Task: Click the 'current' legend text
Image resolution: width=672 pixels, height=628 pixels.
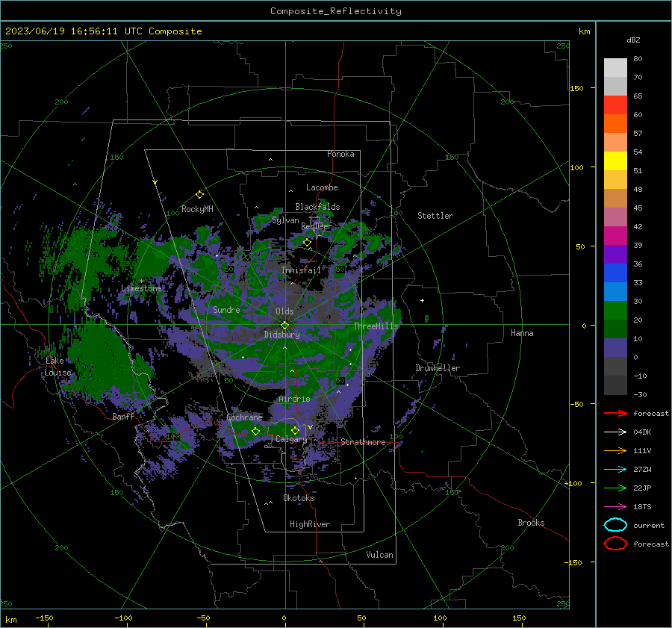Action: coord(649,525)
